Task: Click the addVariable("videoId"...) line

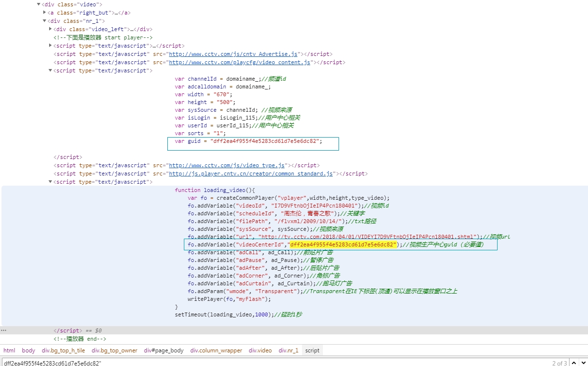Action: [288, 206]
